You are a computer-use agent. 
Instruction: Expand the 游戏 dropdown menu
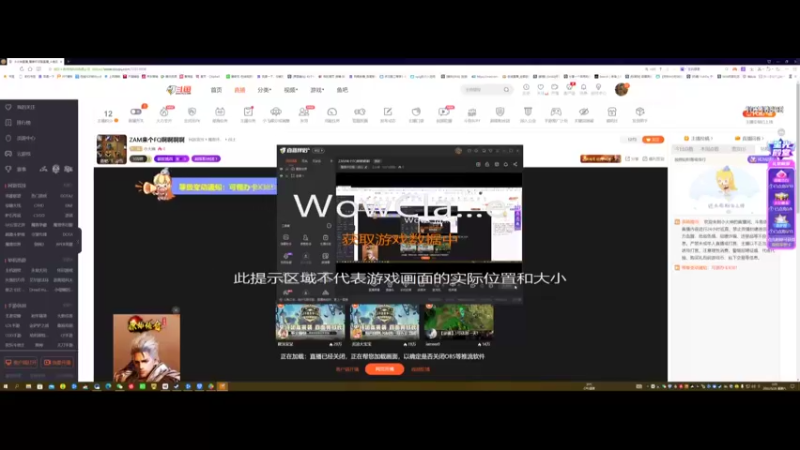317,90
